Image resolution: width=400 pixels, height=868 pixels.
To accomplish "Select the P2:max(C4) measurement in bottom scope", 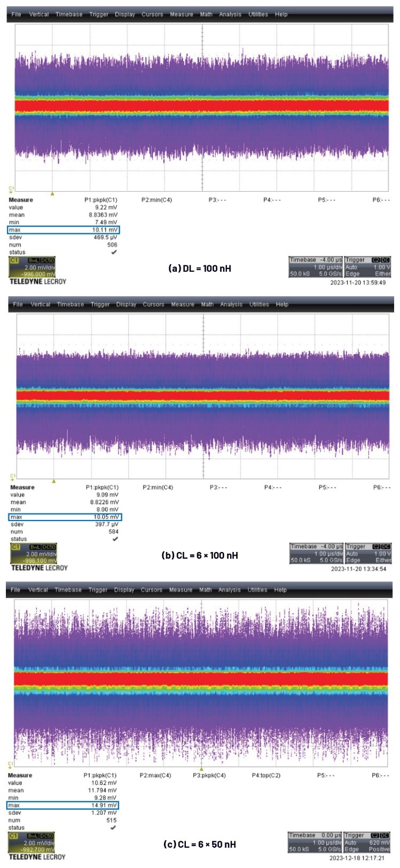I will [x=155, y=775].
